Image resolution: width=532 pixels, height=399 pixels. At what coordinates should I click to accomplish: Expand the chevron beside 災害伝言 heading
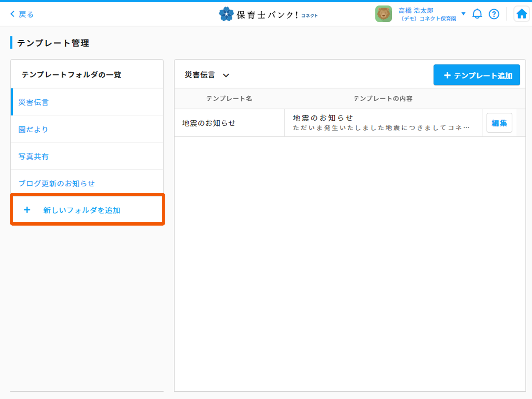226,75
